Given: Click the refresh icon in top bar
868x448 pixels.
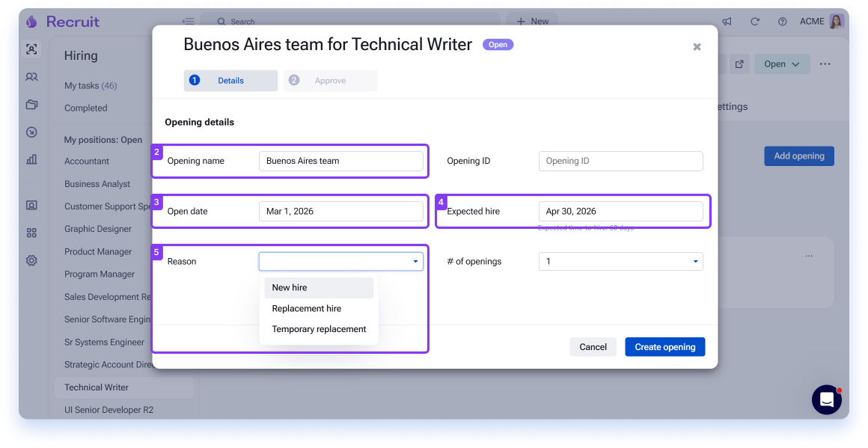Looking at the screenshot, I should 754,22.
